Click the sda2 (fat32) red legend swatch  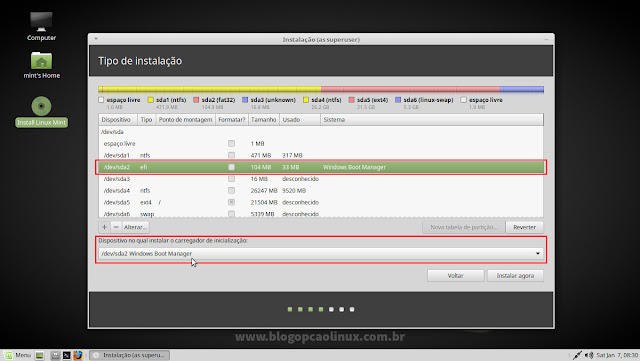[x=196, y=100]
